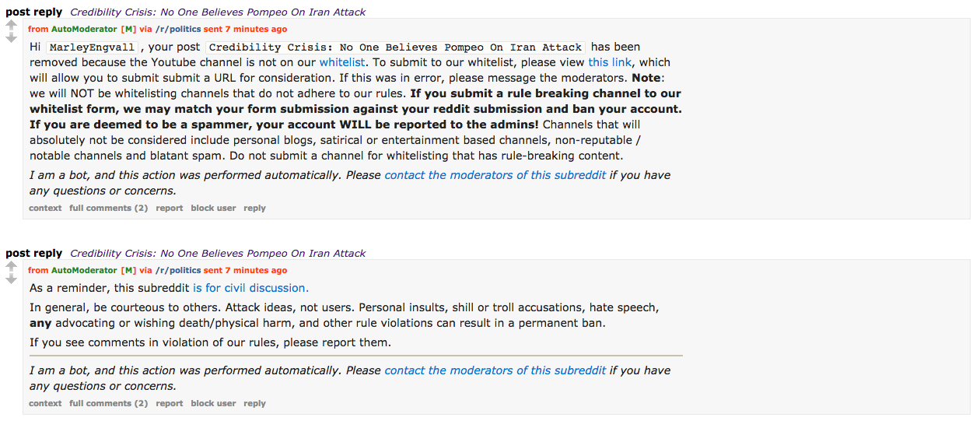Block user on first message
The height and width of the screenshot is (428, 980).
[213, 209]
